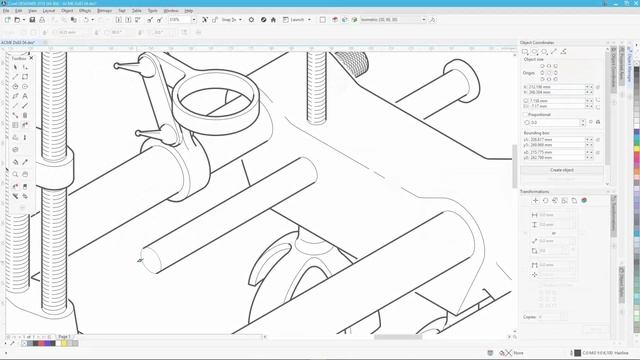Open the zoom level dropdown
The width and height of the screenshot is (640, 360).
[194, 20]
